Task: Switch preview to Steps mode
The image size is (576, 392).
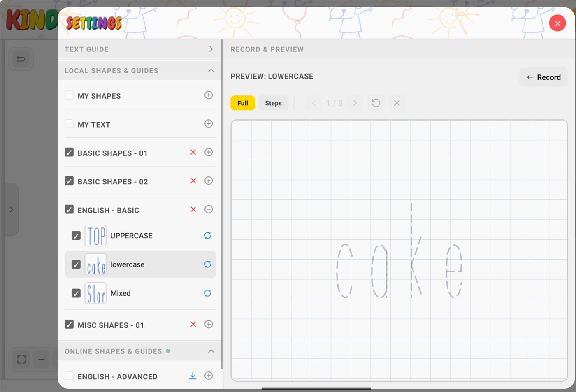Action: (273, 103)
